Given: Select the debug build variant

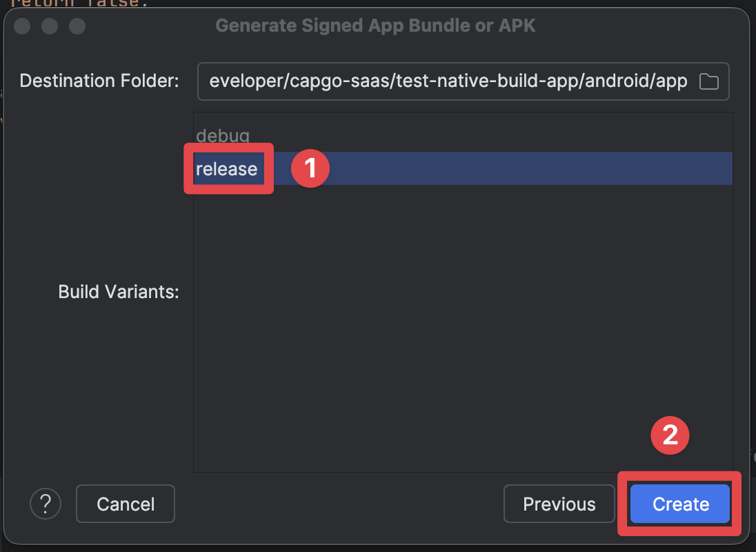Looking at the screenshot, I should click(222, 135).
